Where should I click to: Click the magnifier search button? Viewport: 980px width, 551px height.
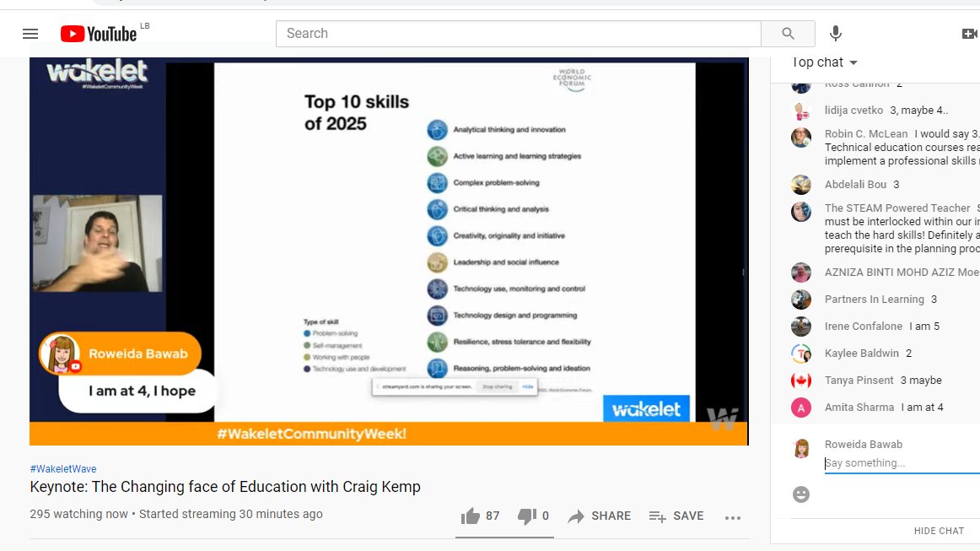[x=788, y=34]
